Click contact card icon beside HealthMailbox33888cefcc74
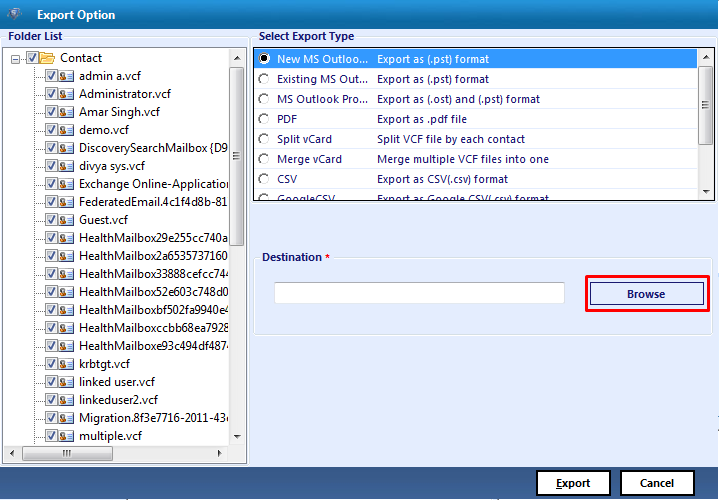This screenshot has width=719, height=500. tap(66, 274)
